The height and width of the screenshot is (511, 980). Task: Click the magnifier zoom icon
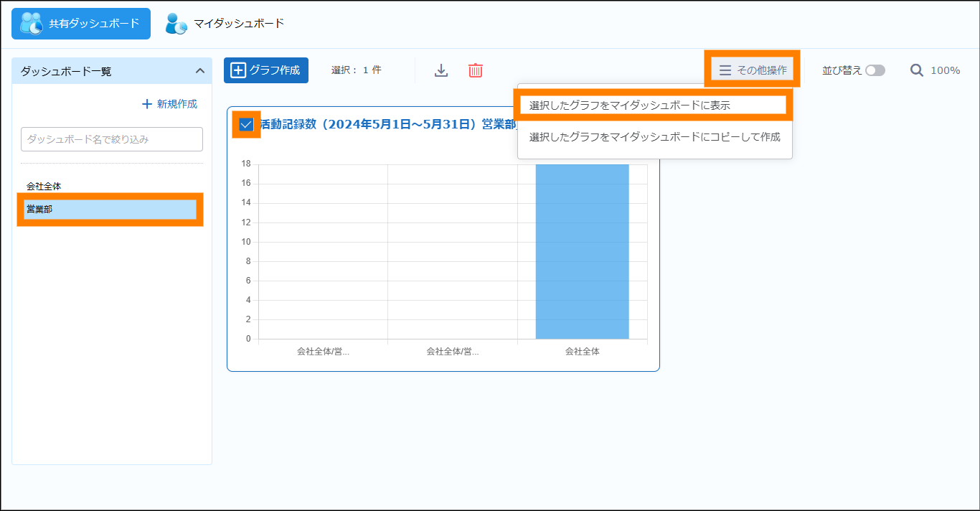(916, 70)
